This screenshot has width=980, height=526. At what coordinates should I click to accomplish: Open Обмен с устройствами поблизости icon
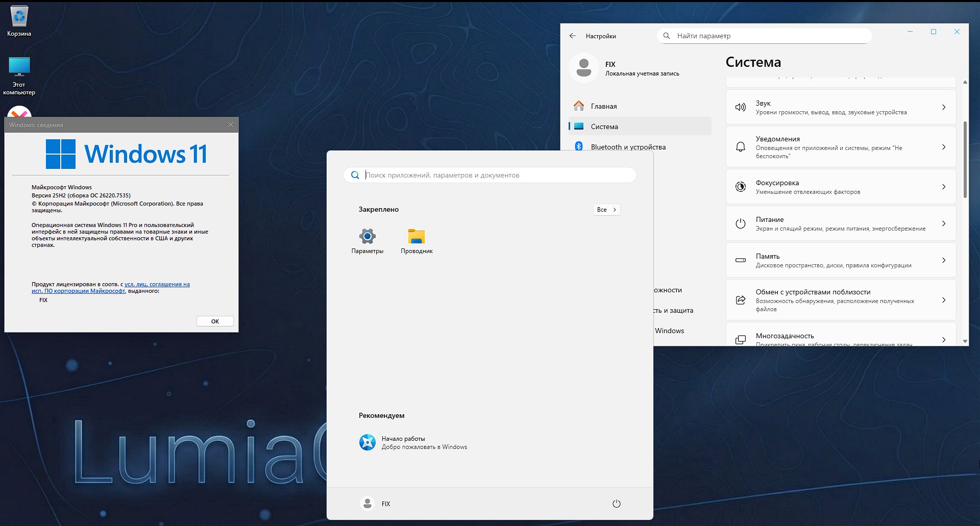pos(741,300)
